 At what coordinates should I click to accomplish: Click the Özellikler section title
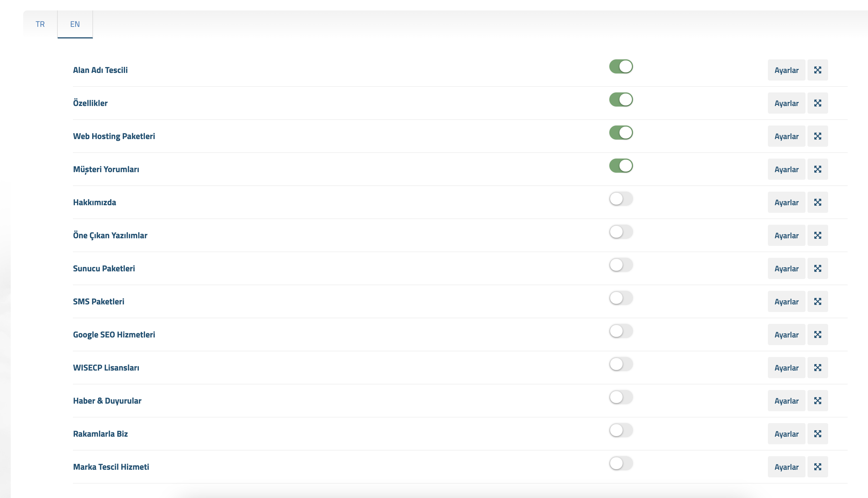pos(90,103)
